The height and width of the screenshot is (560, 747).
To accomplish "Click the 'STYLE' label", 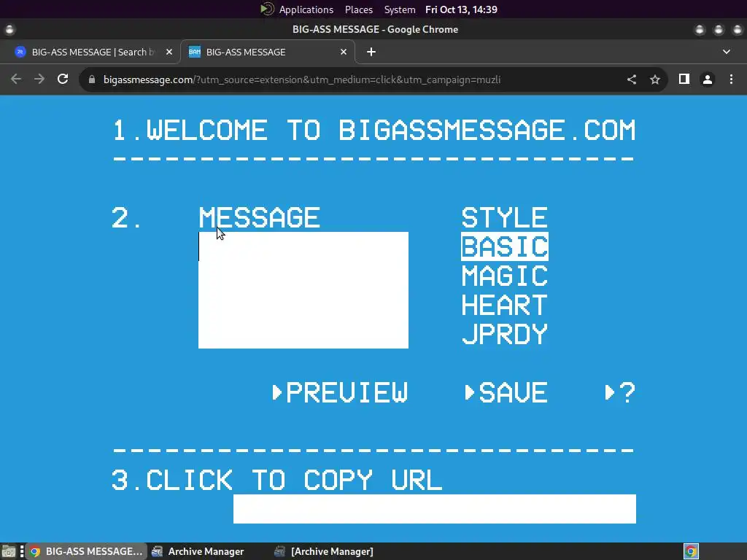I will point(505,217).
